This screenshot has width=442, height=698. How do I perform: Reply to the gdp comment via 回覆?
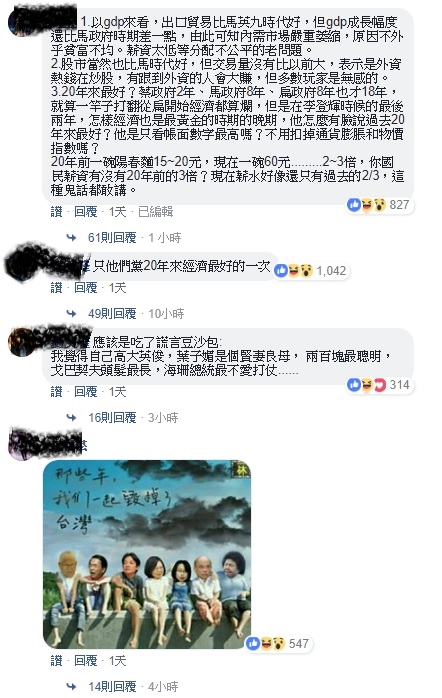(x=85, y=211)
